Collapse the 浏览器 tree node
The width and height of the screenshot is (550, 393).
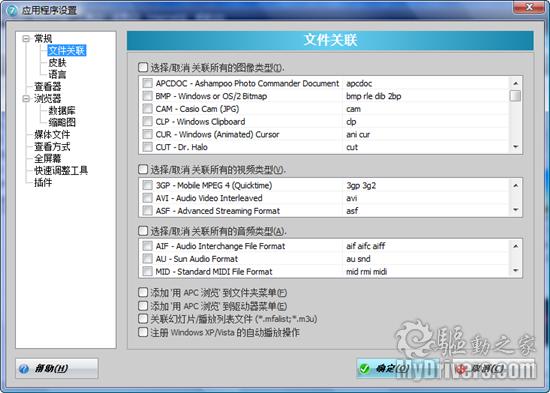point(26,99)
